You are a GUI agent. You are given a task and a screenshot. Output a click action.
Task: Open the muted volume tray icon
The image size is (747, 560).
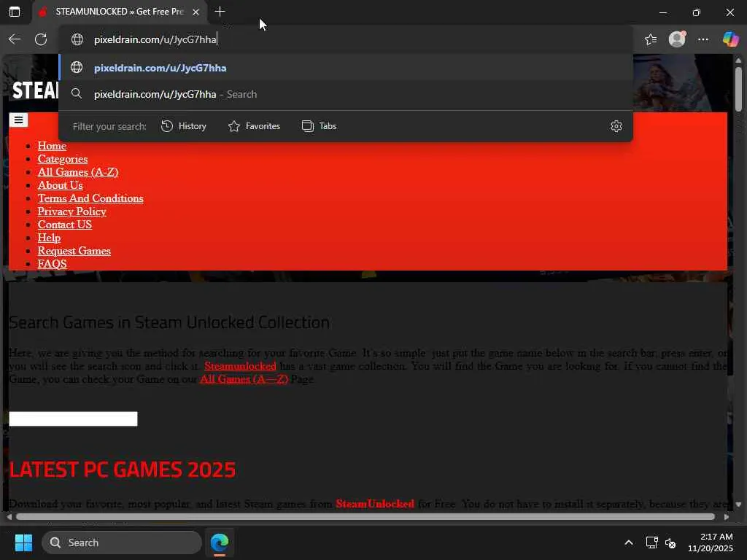pos(670,542)
